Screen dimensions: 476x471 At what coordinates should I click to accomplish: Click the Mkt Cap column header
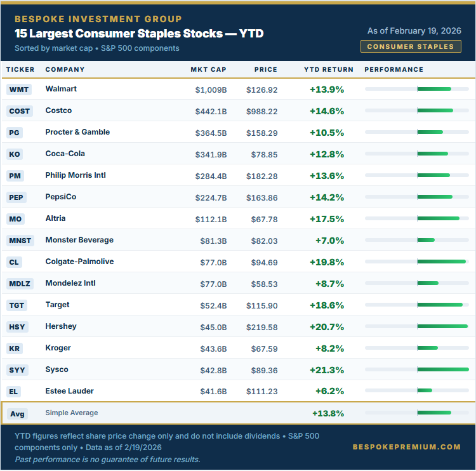pyautogui.click(x=208, y=70)
